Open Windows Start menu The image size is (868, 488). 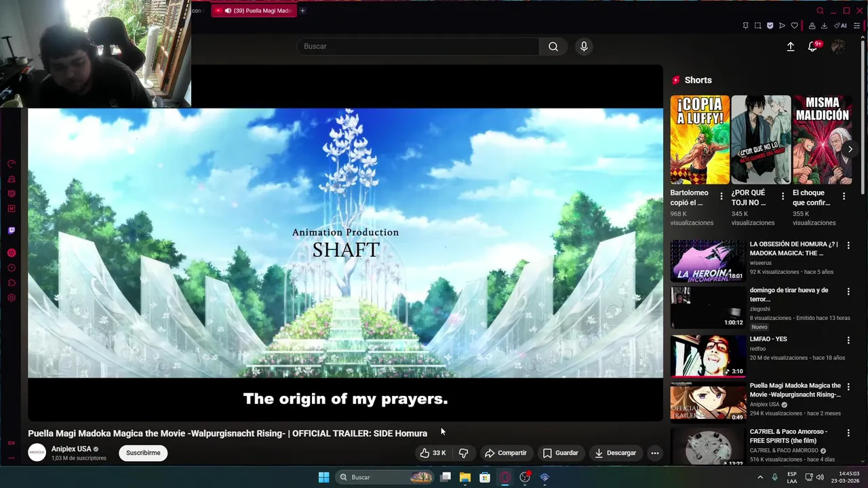tap(323, 477)
